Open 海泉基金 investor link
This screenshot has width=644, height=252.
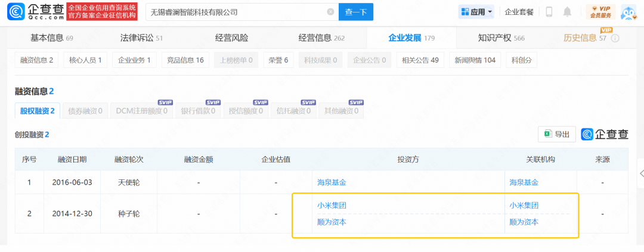point(332,182)
